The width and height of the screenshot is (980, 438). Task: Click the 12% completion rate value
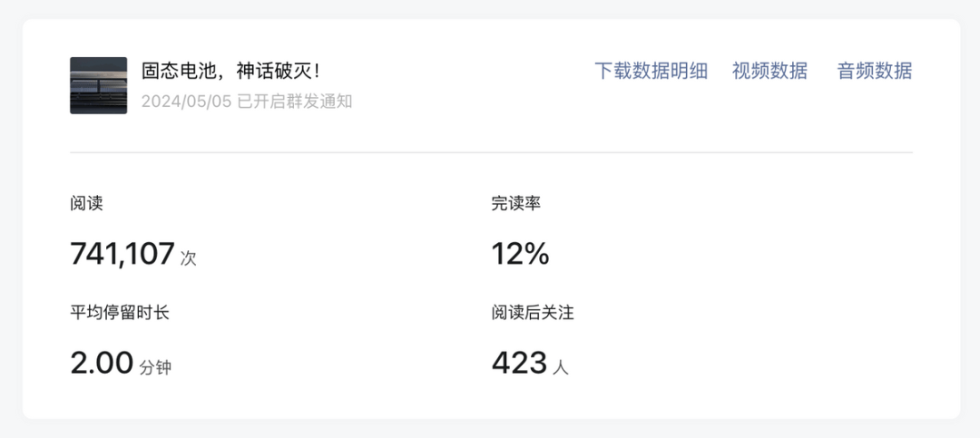[520, 254]
